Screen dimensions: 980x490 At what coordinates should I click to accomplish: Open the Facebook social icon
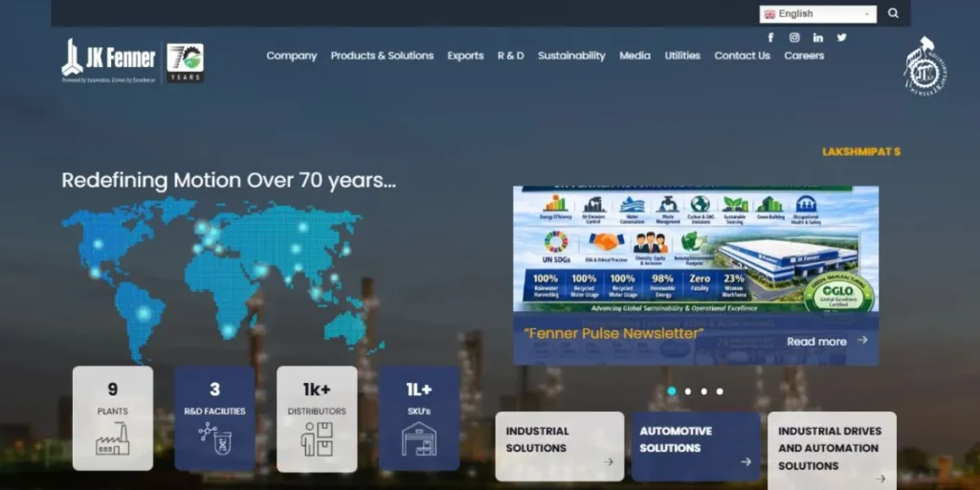click(770, 37)
